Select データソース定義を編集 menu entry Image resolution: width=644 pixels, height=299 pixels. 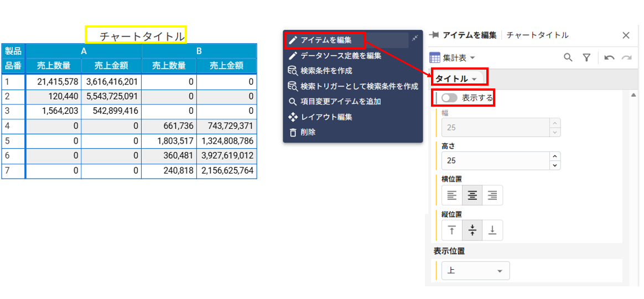[x=340, y=55]
